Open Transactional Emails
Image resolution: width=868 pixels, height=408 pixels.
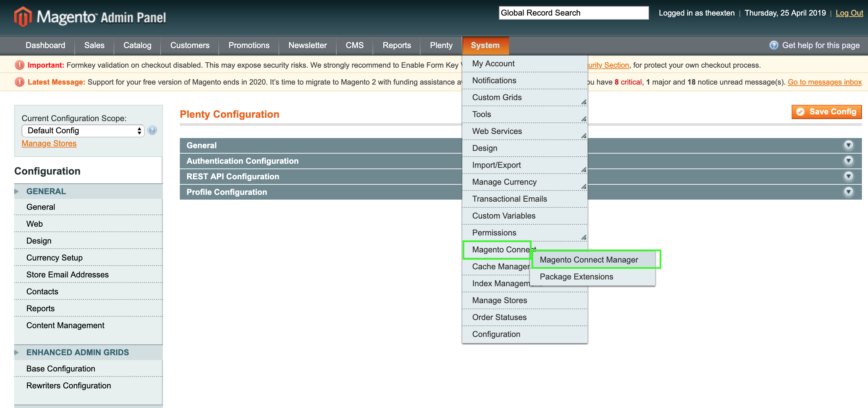[525, 199]
